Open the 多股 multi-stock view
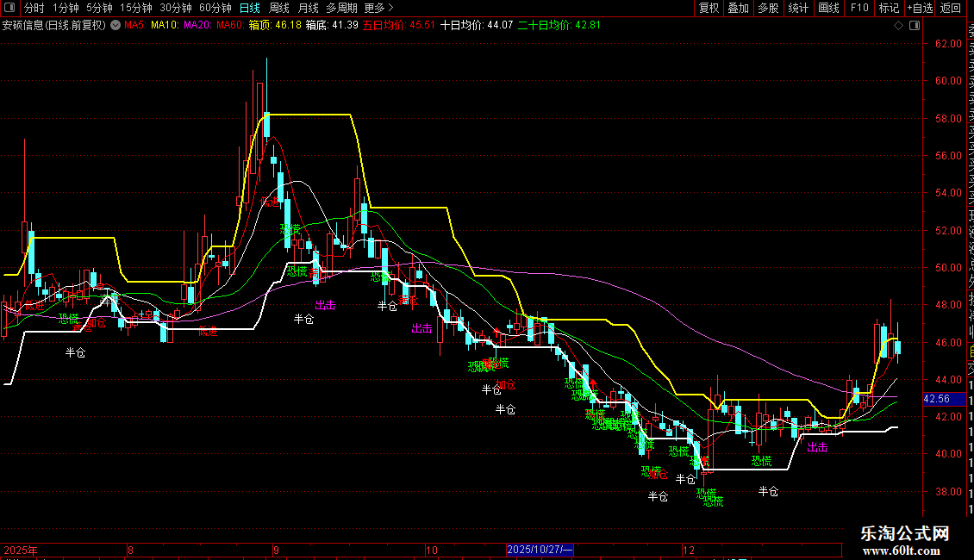Viewport: 974px width, 560px height. coord(768,8)
